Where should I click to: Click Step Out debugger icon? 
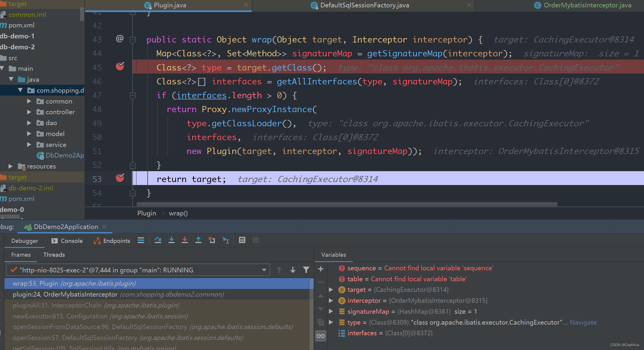point(198,240)
